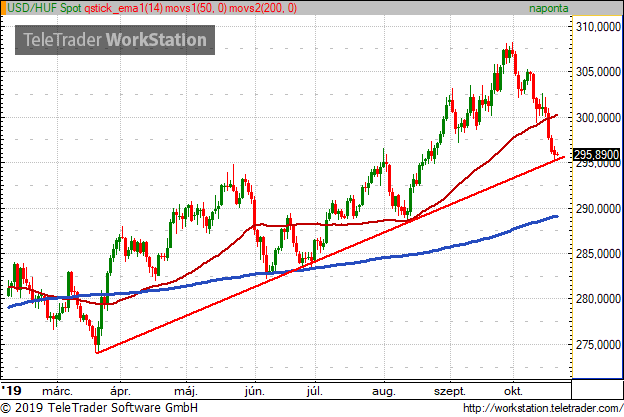Click the 290,0000 price axis label
The height and width of the screenshot is (417, 624).
click(598, 208)
